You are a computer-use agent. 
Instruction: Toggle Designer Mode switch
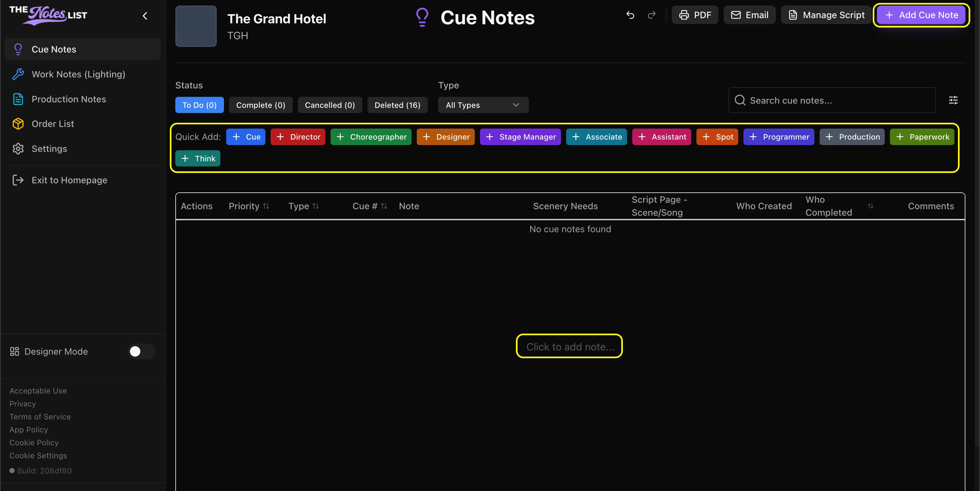[141, 351]
